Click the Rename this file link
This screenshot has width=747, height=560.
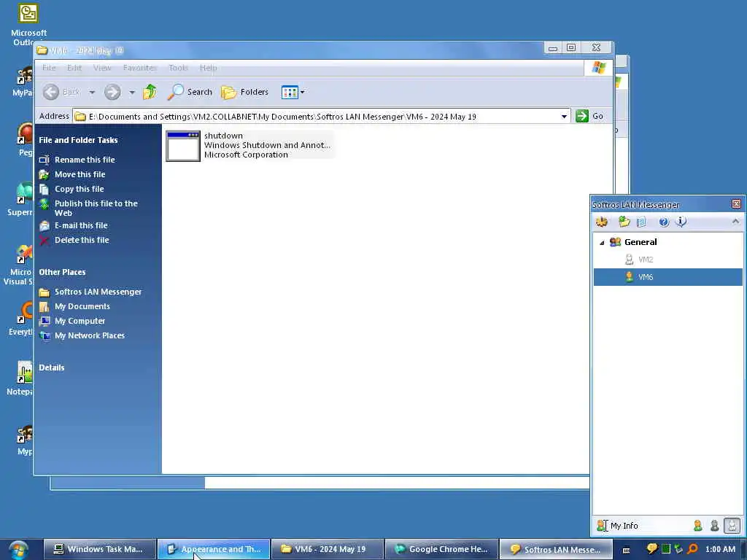point(85,160)
